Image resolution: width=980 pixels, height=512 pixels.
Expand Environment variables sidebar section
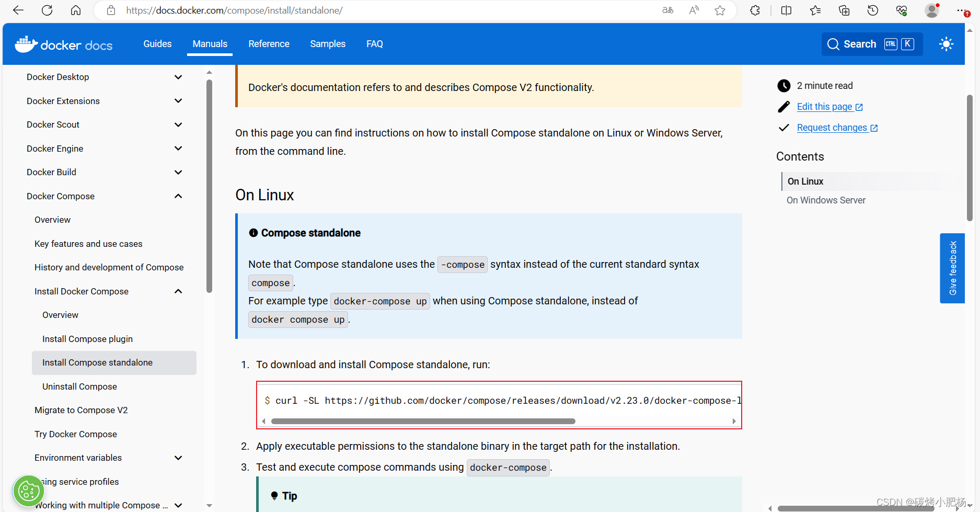178,458
